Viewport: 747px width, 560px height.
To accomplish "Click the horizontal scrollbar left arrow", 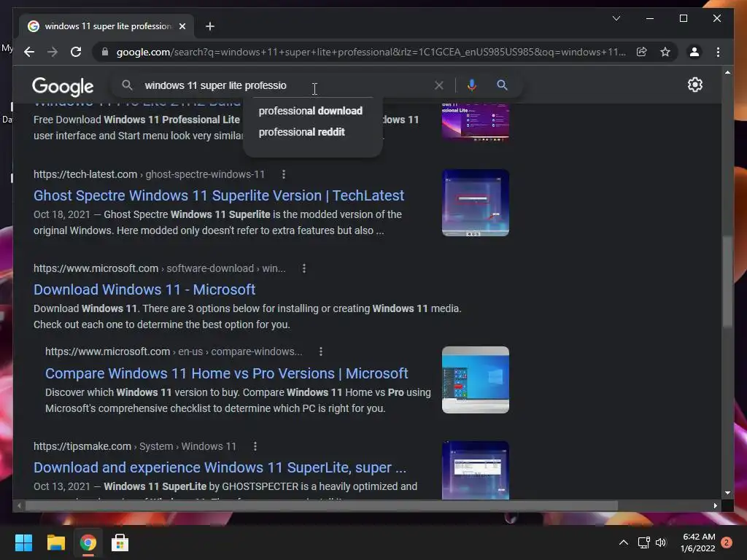I will coord(19,506).
